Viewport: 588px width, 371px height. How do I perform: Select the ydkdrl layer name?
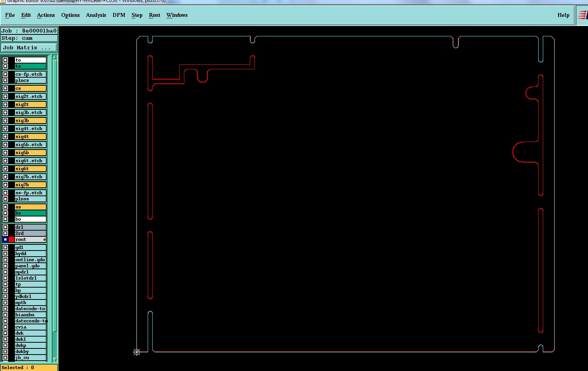pos(31,296)
